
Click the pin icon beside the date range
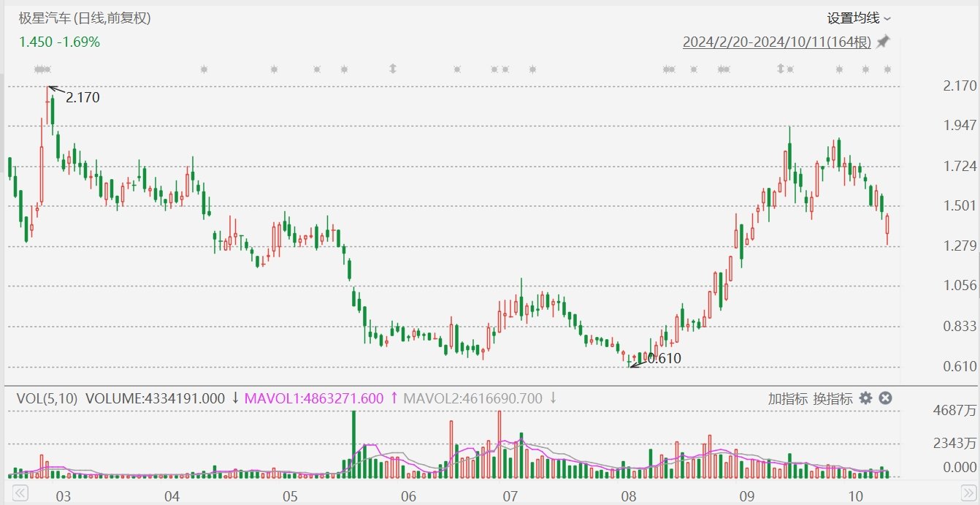[884, 42]
